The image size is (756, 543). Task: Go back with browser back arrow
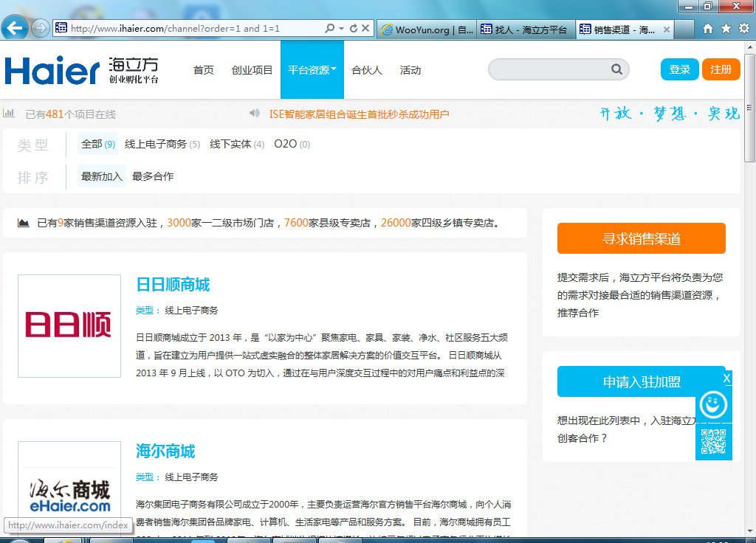(15, 28)
